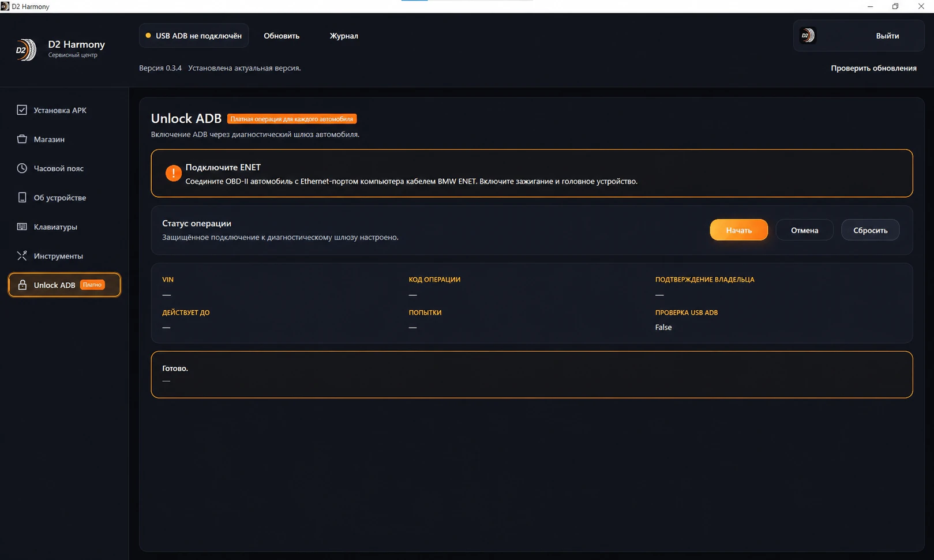This screenshot has height=560, width=934.
Task: Open the Инструменты section
Action: pyautogui.click(x=64, y=255)
